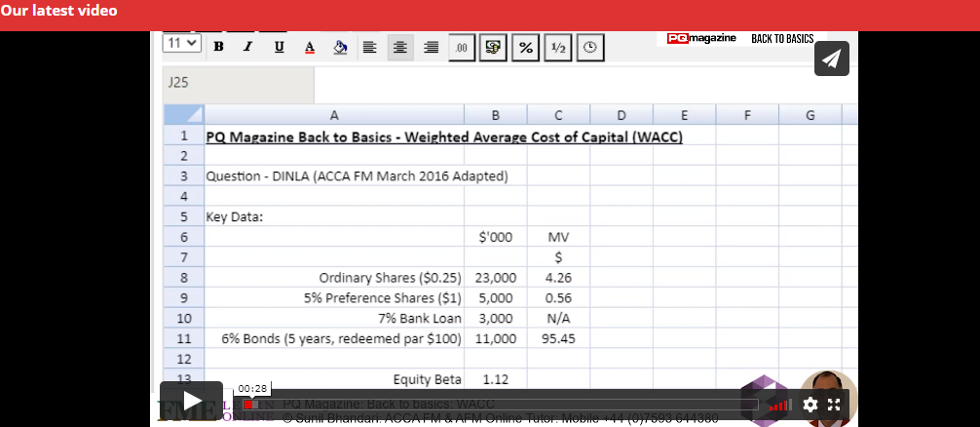980x427 pixels.
Task: Open the font size 11 dropdown
Action: [182, 43]
